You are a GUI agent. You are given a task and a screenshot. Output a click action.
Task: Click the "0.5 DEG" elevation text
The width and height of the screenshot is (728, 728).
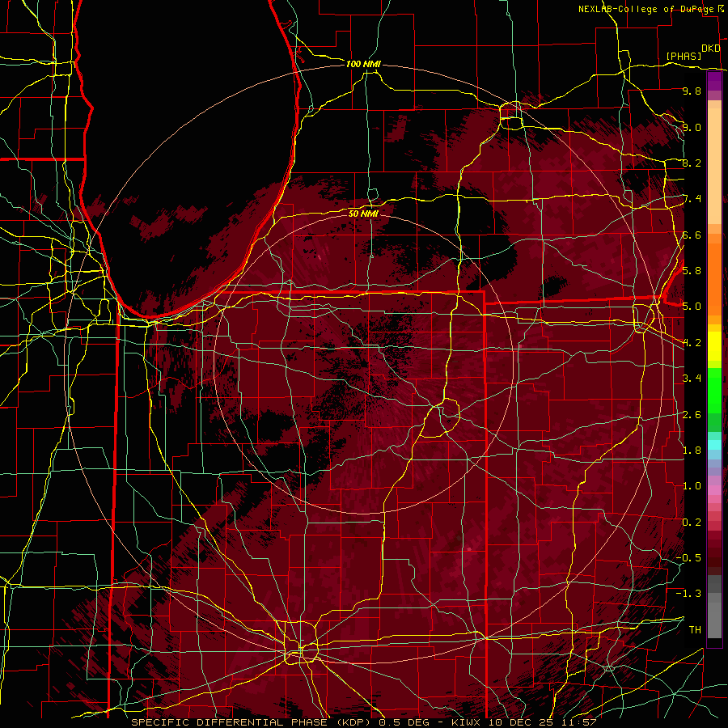[x=403, y=722]
